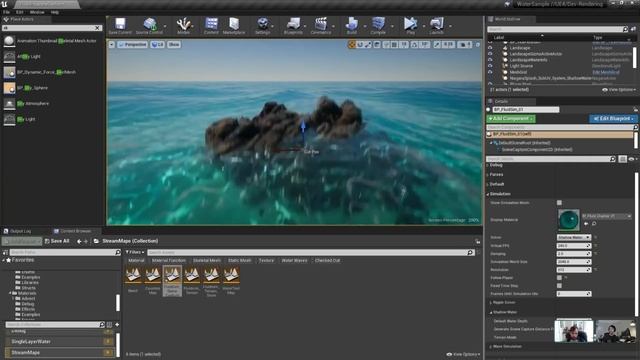Viewport: 640px width, 360px height.
Task: Open the Edit menu
Action: (x=20, y=12)
